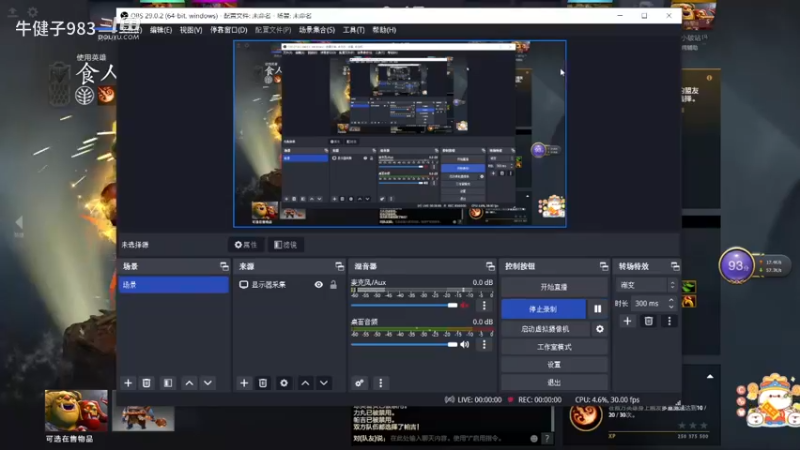Image resolution: width=800 pixels, height=450 pixels.
Task: Open the 视图(V) menu
Action: (x=191, y=30)
